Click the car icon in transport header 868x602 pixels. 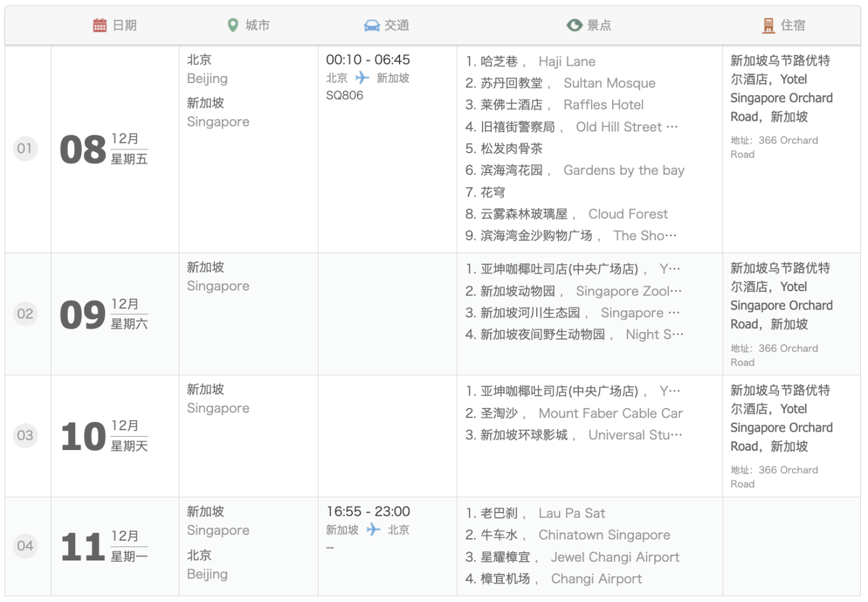point(371,25)
